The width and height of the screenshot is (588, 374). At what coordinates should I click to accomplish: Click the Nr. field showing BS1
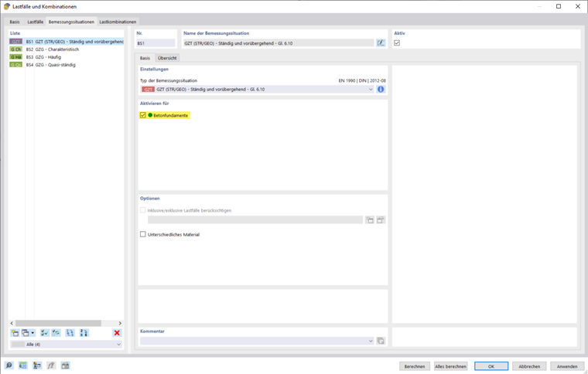click(x=156, y=43)
